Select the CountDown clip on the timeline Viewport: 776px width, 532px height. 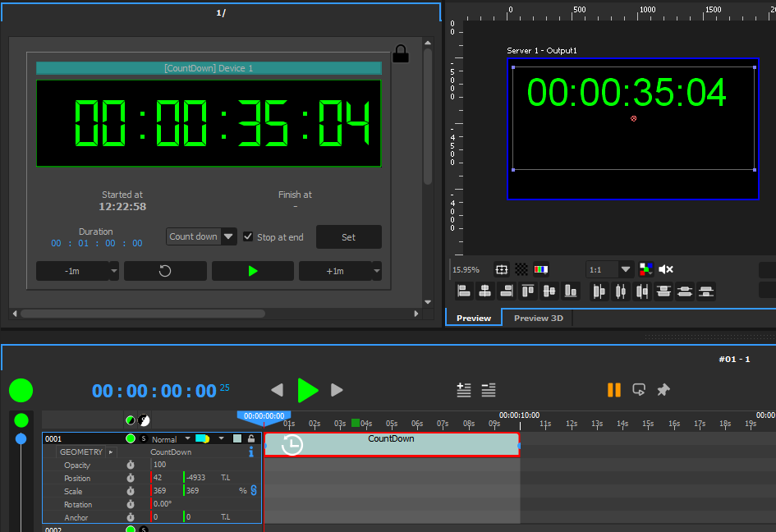pyautogui.click(x=392, y=444)
